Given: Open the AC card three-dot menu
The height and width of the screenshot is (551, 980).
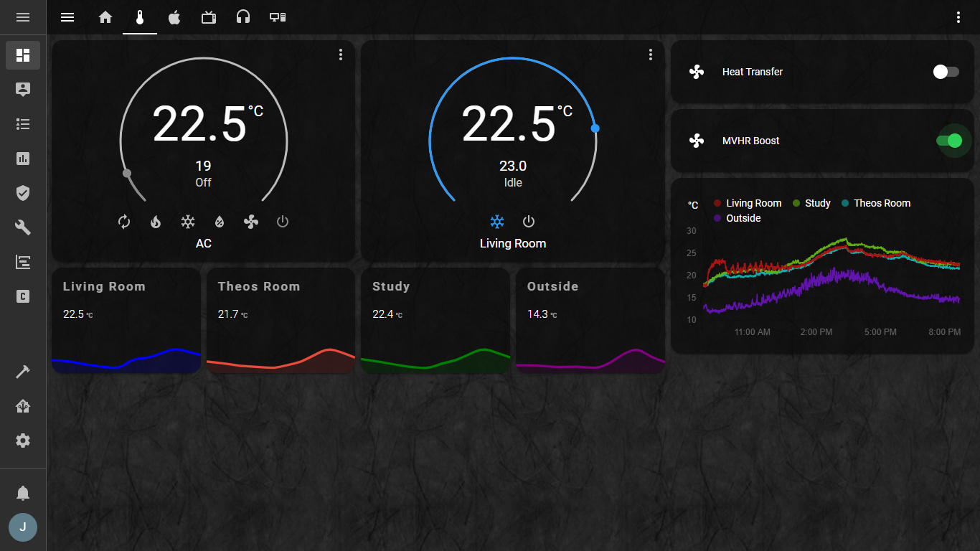Looking at the screenshot, I should pyautogui.click(x=340, y=54).
